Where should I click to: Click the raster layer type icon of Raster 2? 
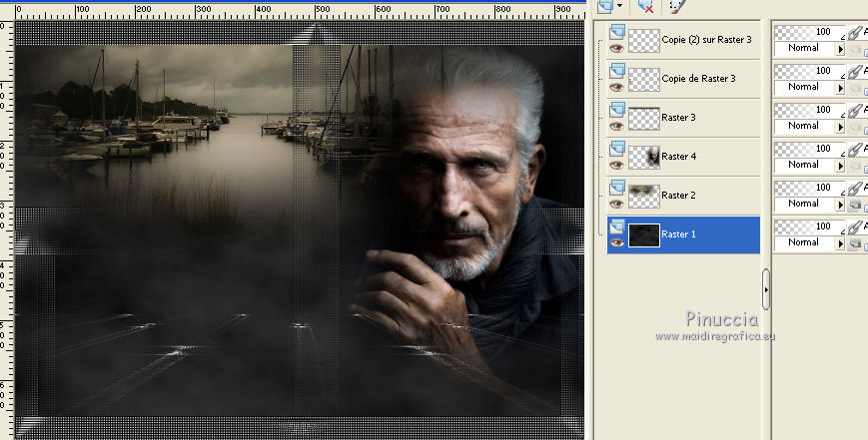tap(616, 188)
